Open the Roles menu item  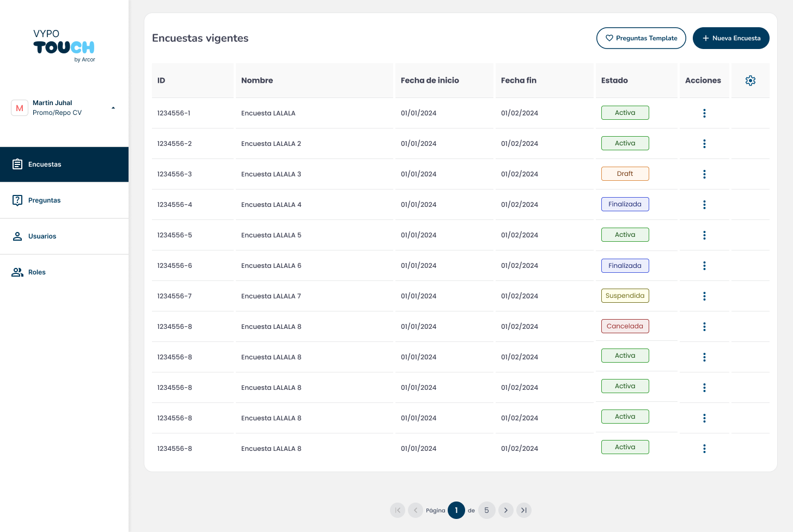coord(64,272)
